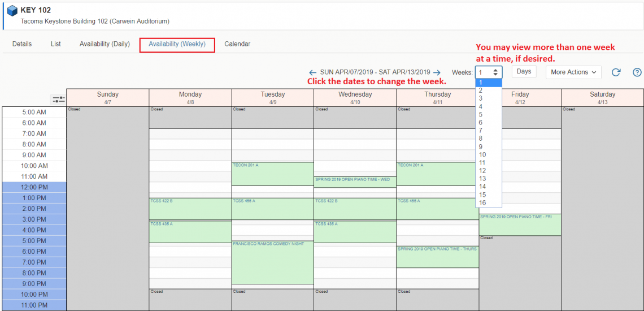The height and width of the screenshot is (311, 644).
Task: Select the TECON 201 A block on Tuesday
Action: pyautogui.click(x=272, y=174)
